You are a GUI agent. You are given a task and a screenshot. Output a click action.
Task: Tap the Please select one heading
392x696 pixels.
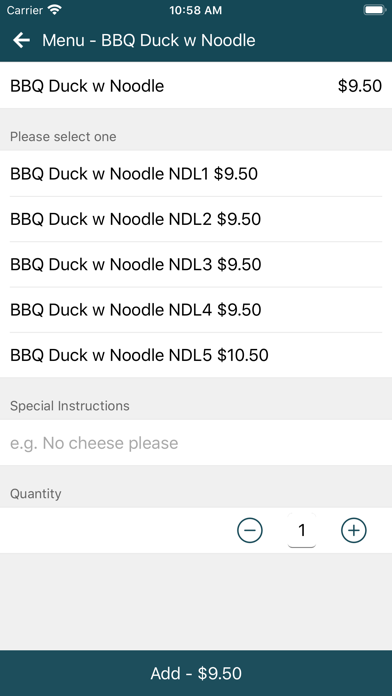click(x=63, y=137)
